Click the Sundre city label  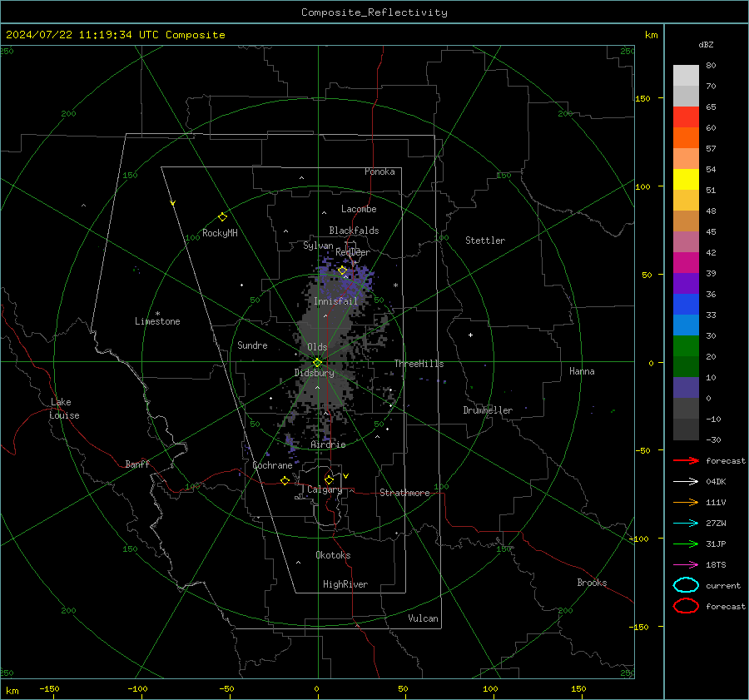click(252, 345)
